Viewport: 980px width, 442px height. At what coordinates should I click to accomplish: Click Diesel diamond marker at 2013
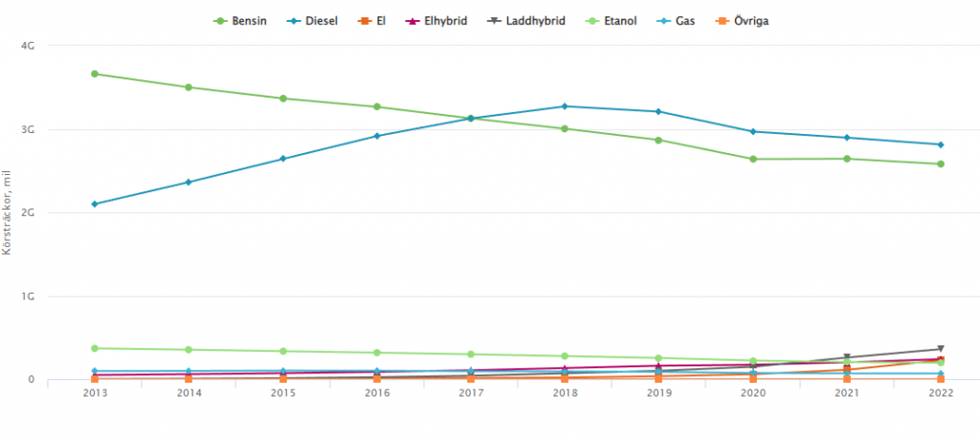pos(95,204)
